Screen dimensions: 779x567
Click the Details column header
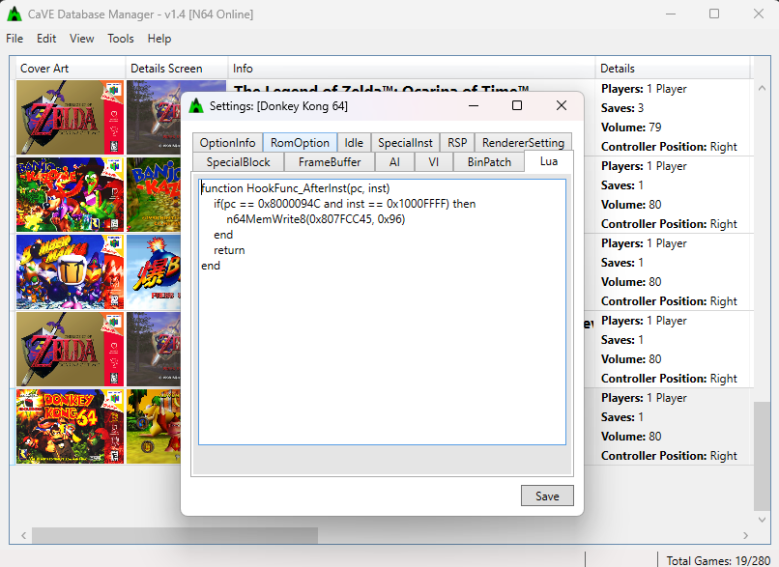coord(673,68)
